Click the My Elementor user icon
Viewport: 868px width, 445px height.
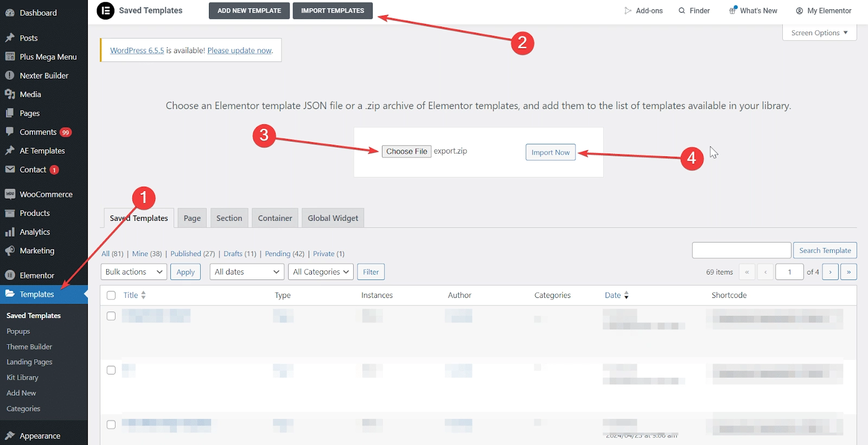pyautogui.click(x=799, y=10)
